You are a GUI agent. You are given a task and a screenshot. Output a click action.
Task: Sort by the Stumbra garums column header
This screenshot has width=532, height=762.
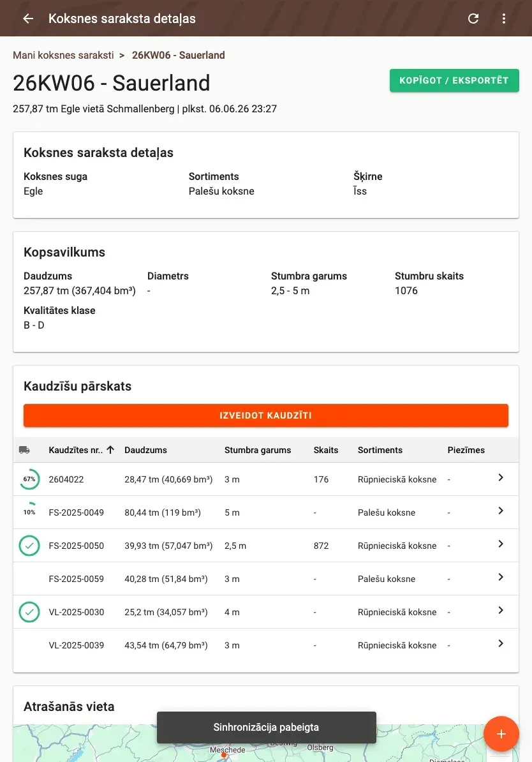tap(258, 450)
